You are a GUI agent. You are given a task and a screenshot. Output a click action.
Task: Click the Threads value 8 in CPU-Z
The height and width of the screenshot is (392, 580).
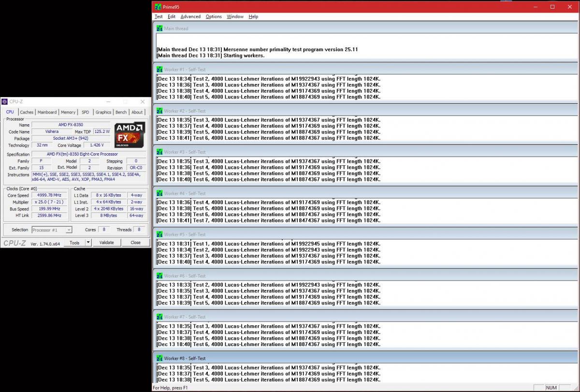coord(140,230)
